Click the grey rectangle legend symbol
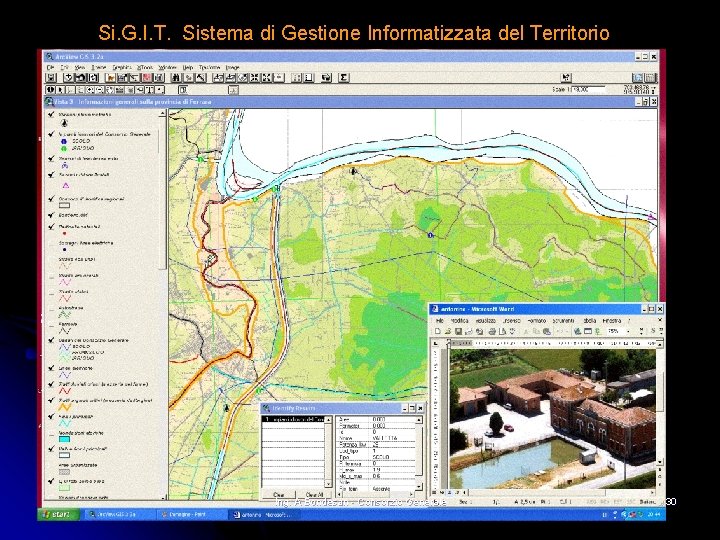The image size is (720, 540). [64, 472]
